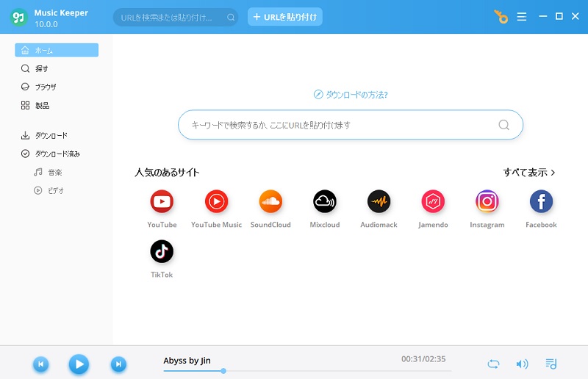This screenshot has height=379, width=588.
Task: Open the YouTube Music site icon
Action: 216,201
